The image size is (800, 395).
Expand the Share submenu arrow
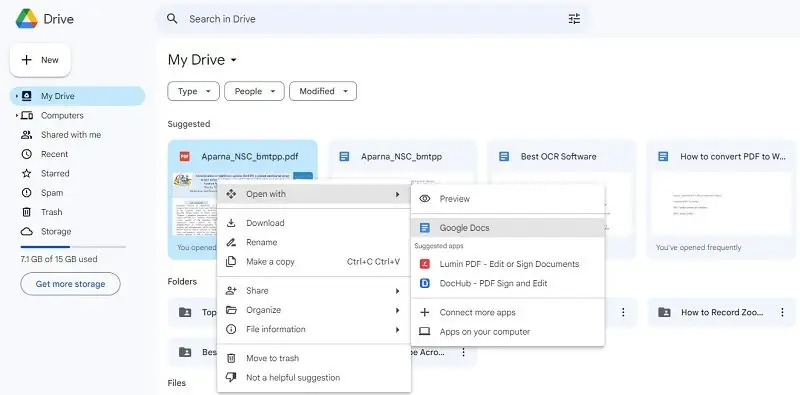[397, 291]
